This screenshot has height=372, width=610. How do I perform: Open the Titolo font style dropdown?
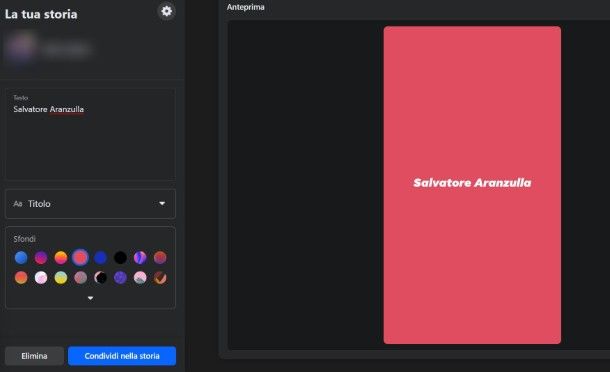[90, 204]
